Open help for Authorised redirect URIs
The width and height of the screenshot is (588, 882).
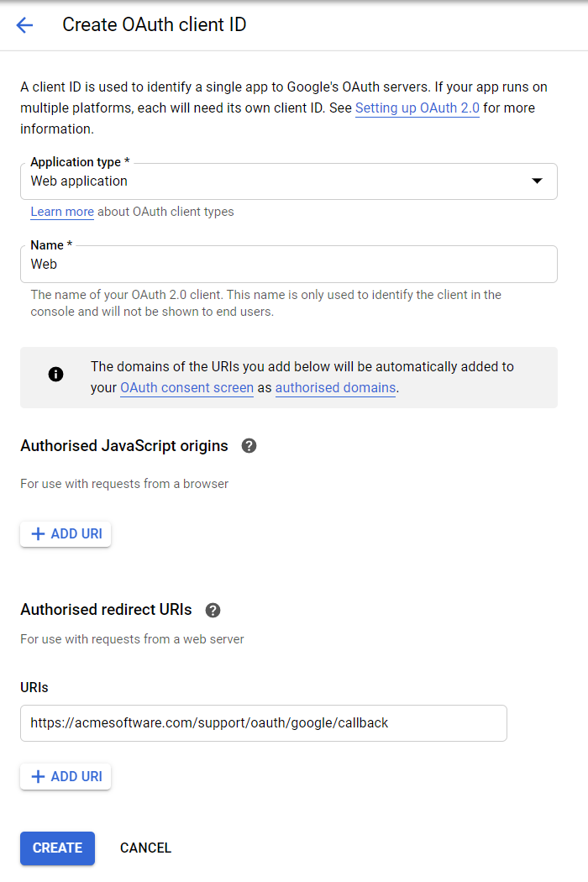coord(213,611)
